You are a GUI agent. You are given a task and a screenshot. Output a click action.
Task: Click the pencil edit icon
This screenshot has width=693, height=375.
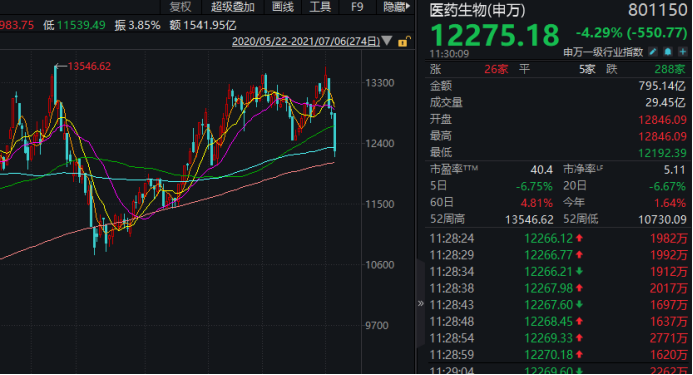(x=653, y=52)
